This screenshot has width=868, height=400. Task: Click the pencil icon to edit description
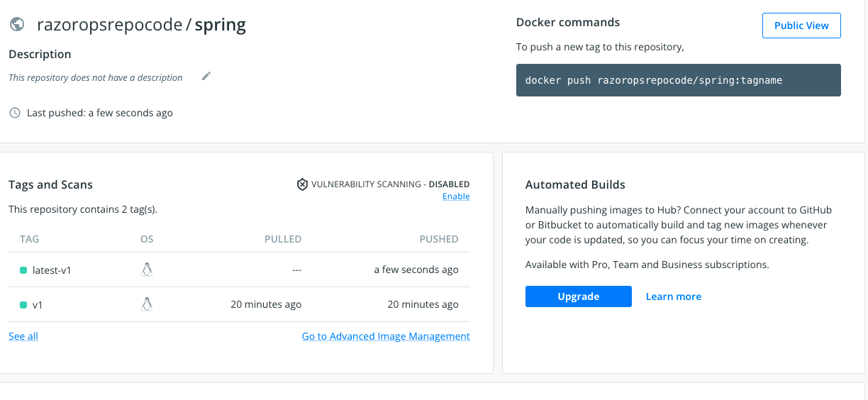206,77
